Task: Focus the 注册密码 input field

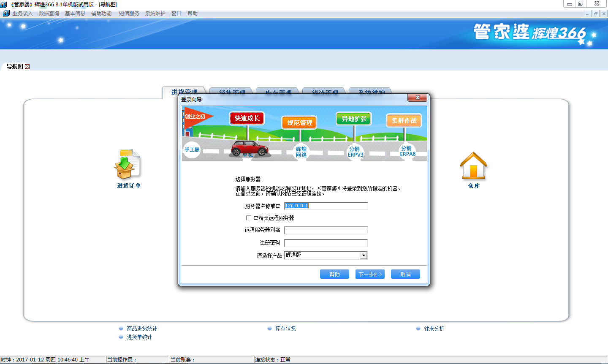Action: click(326, 243)
